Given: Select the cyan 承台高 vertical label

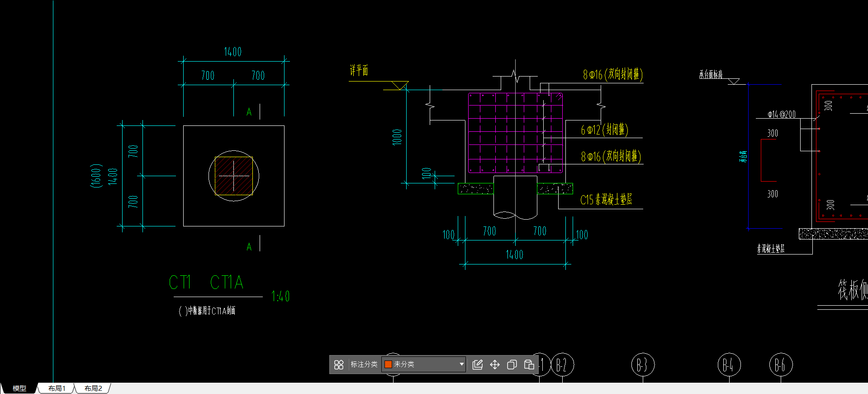Looking at the screenshot, I should (743, 156).
